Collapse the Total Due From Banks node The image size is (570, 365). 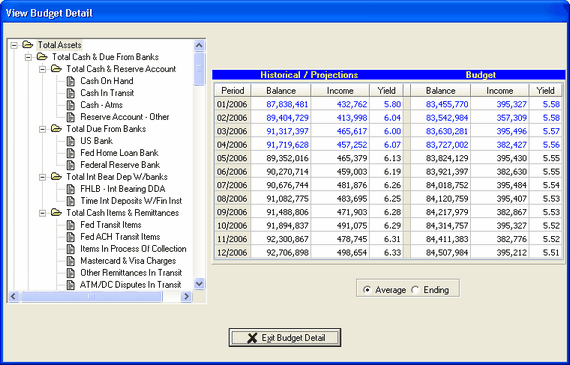(x=43, y=129)
